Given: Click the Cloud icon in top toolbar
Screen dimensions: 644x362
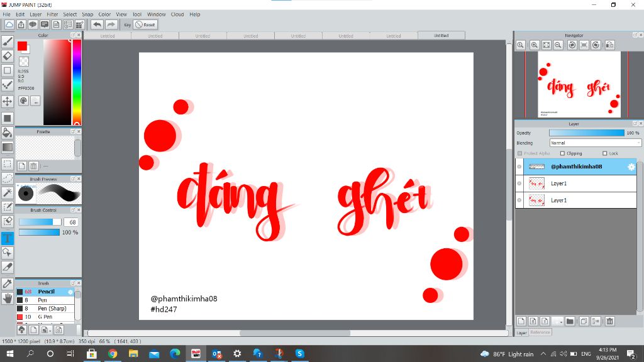Looking at the screenshot, I should click(9, 25).
